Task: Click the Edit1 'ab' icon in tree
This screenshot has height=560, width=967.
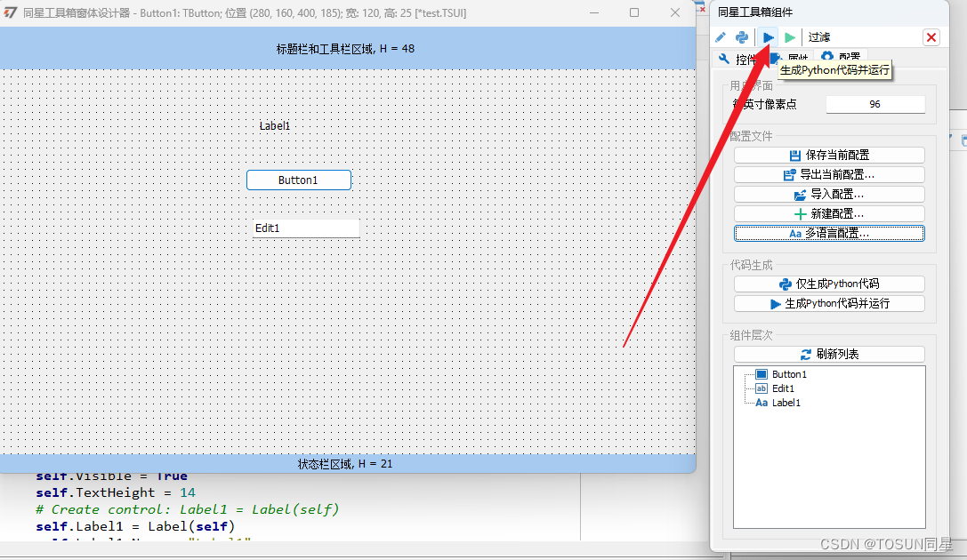Action: click(x=762, y=388)
